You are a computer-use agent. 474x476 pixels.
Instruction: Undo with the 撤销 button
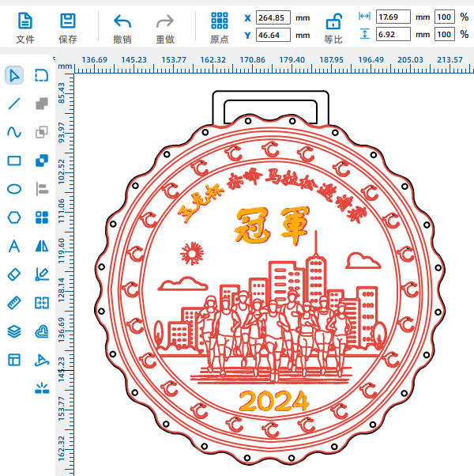click(122, 27)
